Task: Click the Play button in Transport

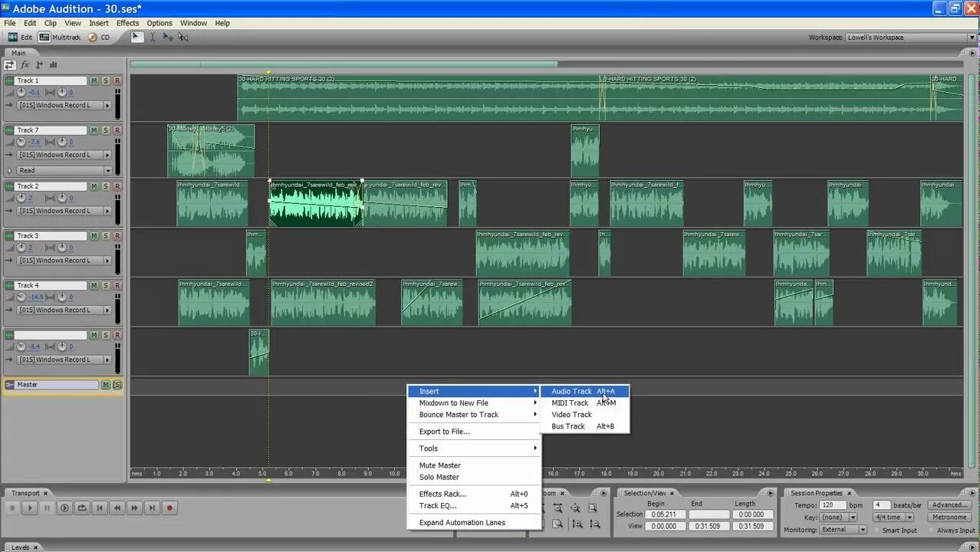Action: [30, 508]
